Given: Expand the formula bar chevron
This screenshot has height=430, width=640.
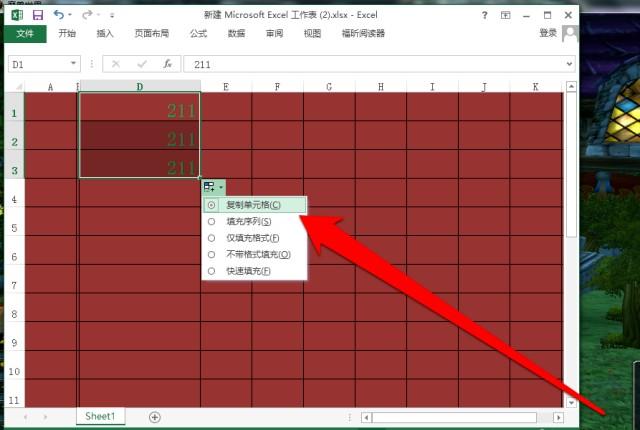Looking at the screenshot, I should pyautogui.click(x=569, y=64).
